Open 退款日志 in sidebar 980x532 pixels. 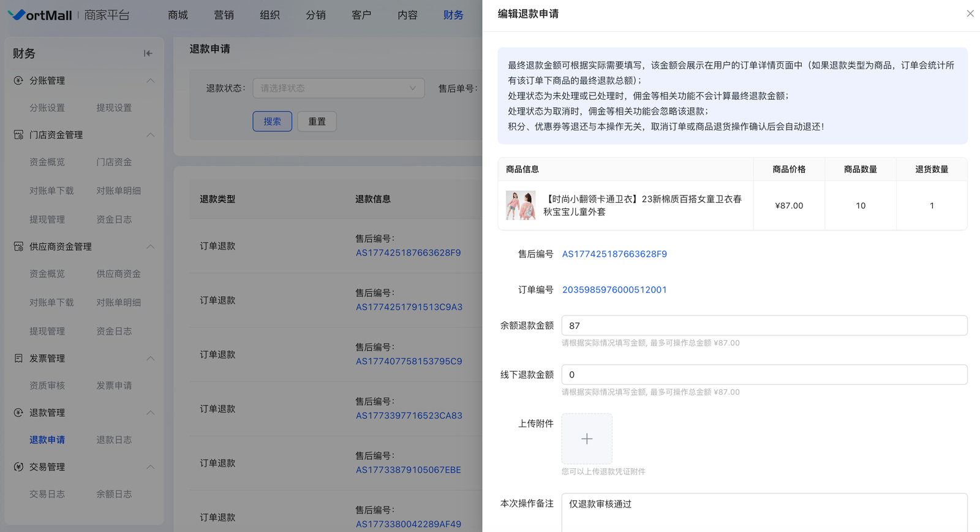click(x=114, y=440)
